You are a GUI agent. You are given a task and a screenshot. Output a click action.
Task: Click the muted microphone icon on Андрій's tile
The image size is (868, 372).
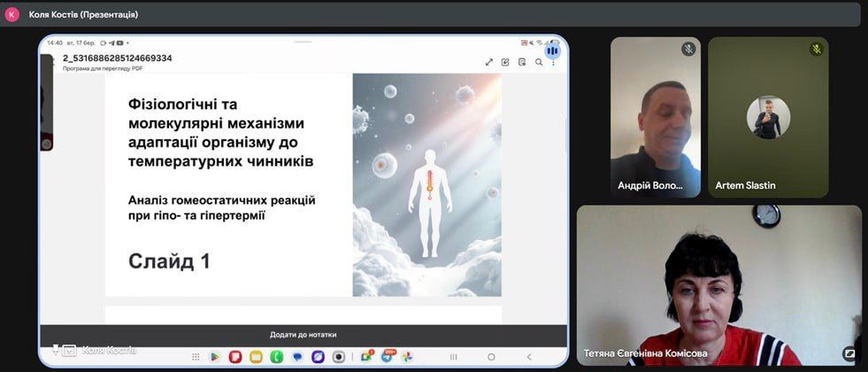point(688,49)
